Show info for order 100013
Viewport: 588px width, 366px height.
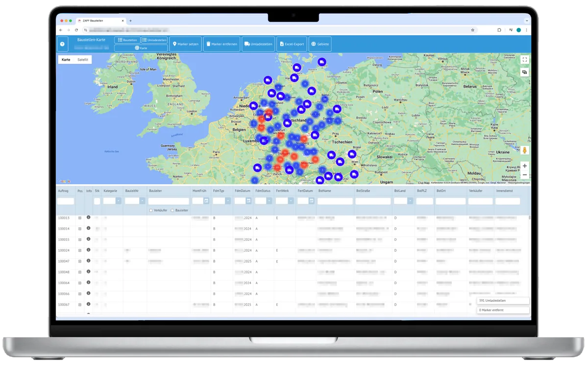89,218
